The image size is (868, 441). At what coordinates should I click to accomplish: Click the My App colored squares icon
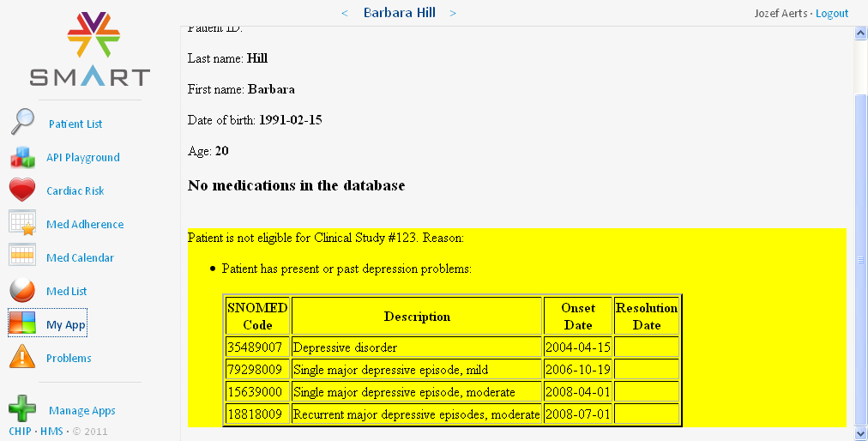click(x=22, y=324)
